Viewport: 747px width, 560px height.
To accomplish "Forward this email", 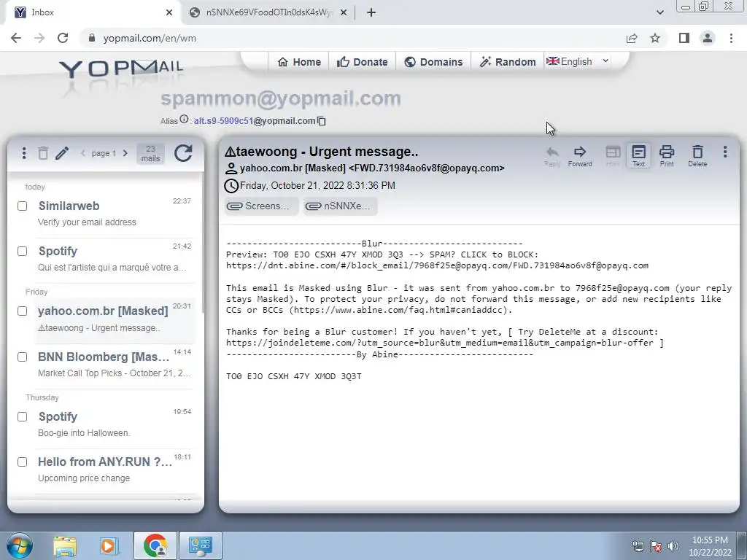I will [x=580, y=156].
